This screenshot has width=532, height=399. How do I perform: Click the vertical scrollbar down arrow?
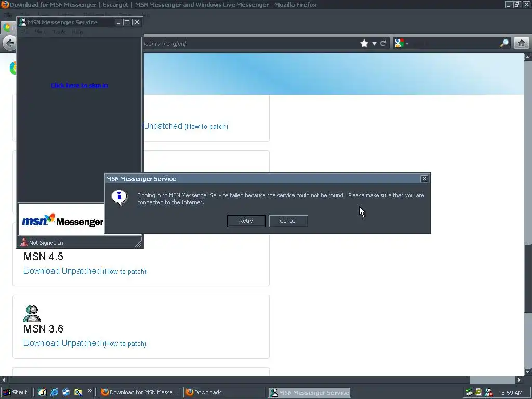528,371
